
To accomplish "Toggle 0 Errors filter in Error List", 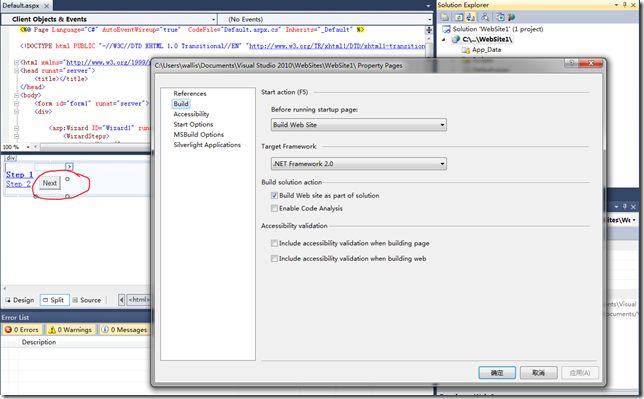I will 21,330.
